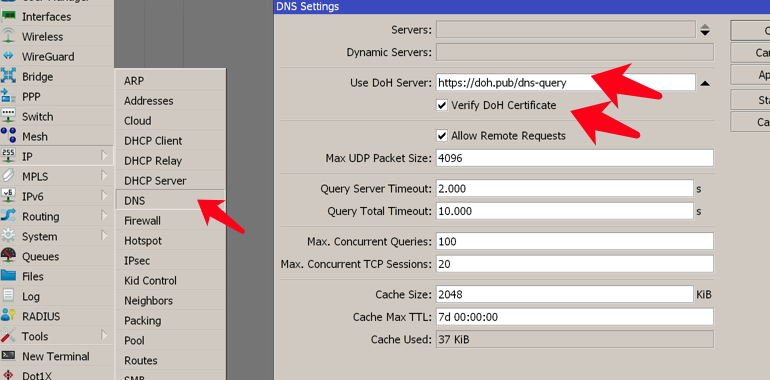
Task: Click Max UDP Packet Size field
Action: click(575, 158)
